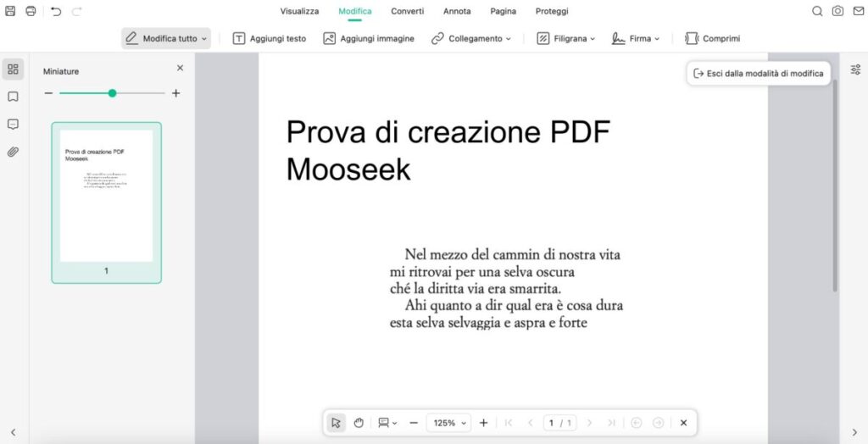Click the print icon
868x444 pixels.
31,11
